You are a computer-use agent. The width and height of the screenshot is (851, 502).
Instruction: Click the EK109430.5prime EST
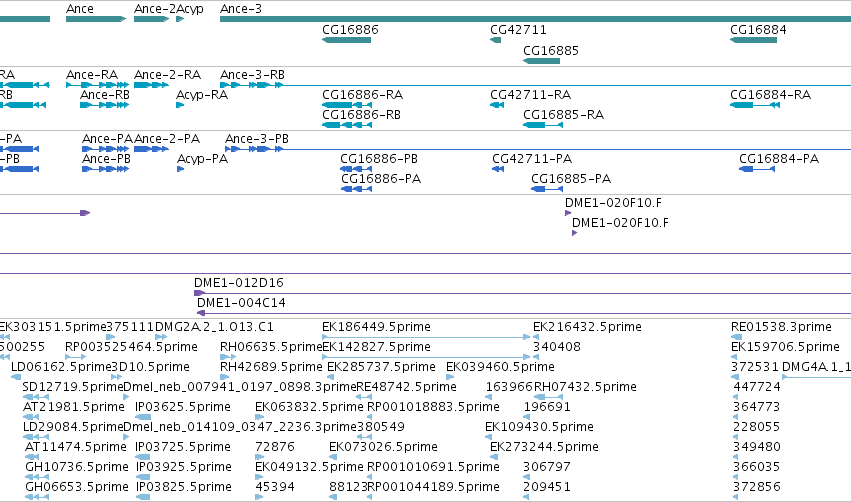(x=488, y=437)
